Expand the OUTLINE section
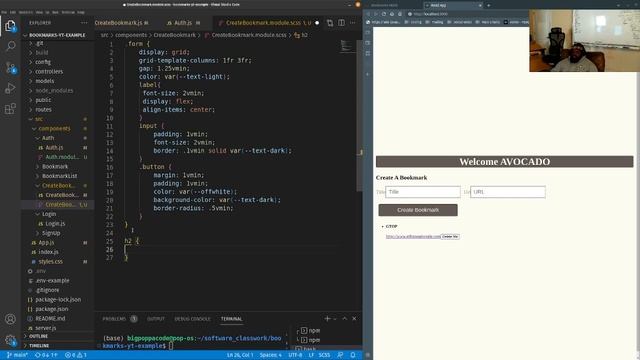Image resolution: width=640 pixels, height=360 pixels. pos(39,336)
